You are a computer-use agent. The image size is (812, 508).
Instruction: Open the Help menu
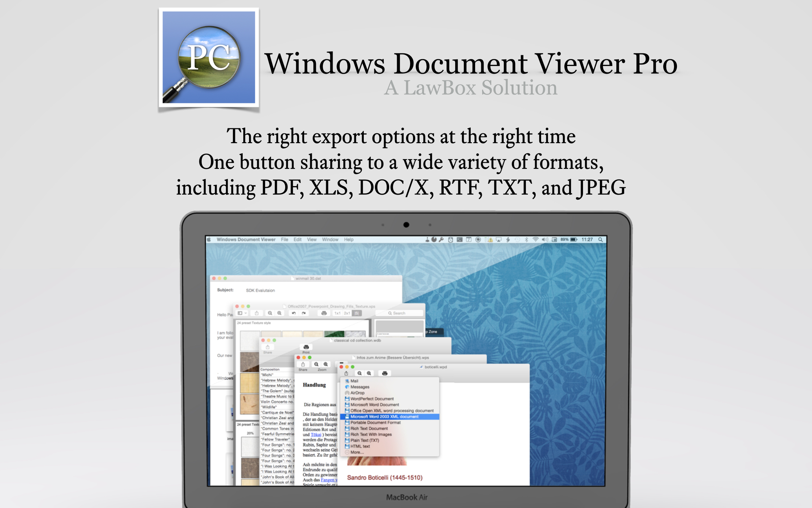[x=349, y=240]
